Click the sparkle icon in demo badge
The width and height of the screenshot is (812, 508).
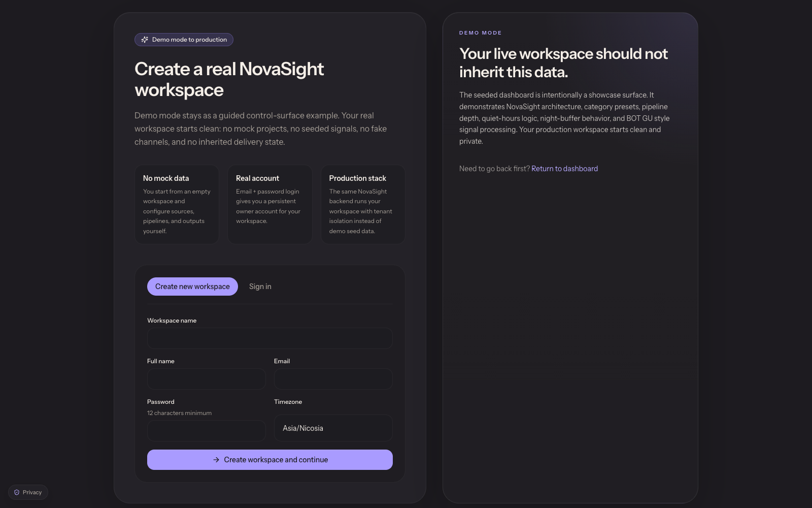(145, 40)
